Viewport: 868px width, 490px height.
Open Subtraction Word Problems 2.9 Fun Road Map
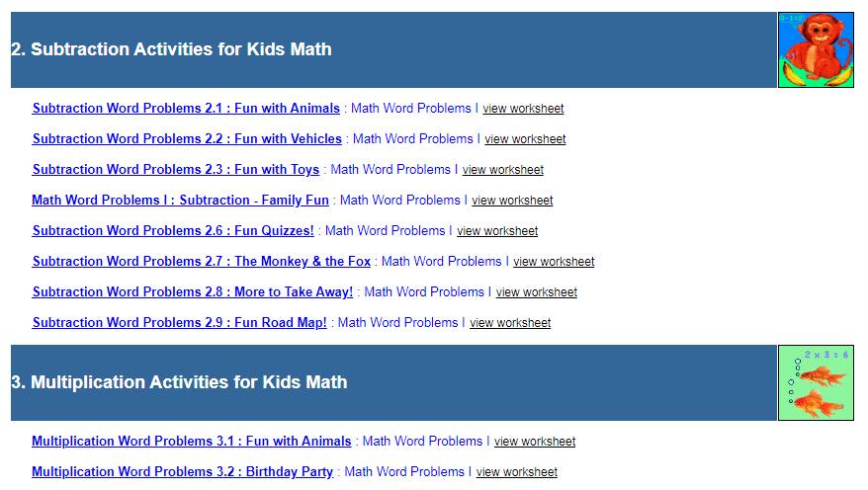pyautogui.click(x=179, y=323)
